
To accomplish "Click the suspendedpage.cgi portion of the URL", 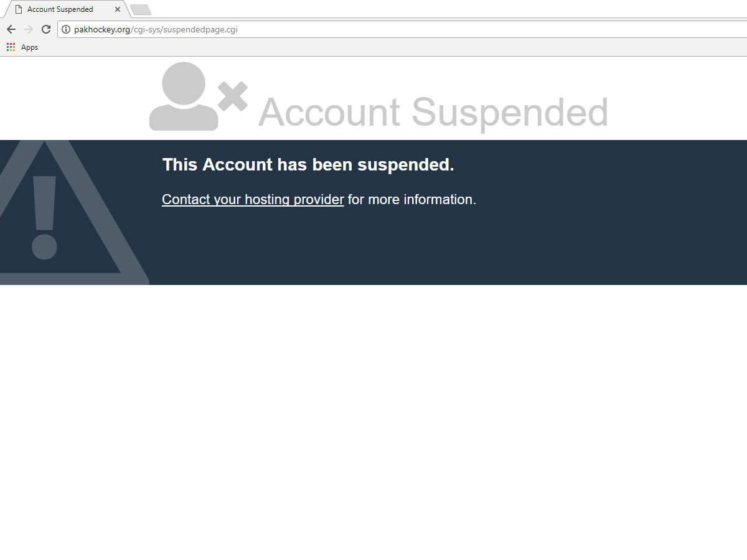I will pyautogui.click(x=200, y=29).
